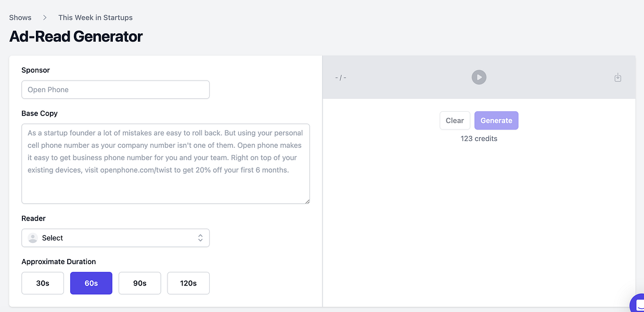The image size is (644, 312).
Task: Click the Generate button
Action: click(496, 121)
